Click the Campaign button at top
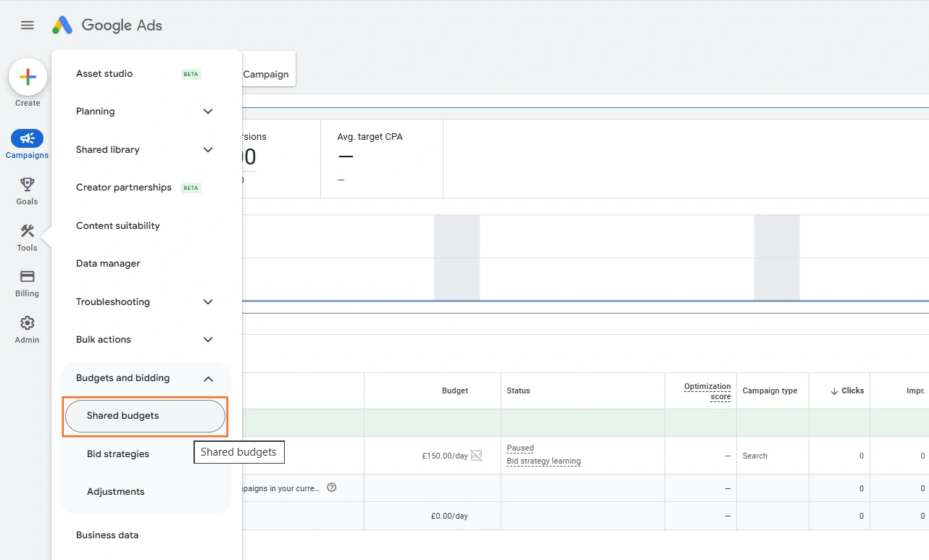Viewport: 929px width, 560px height. pos(267,74)
